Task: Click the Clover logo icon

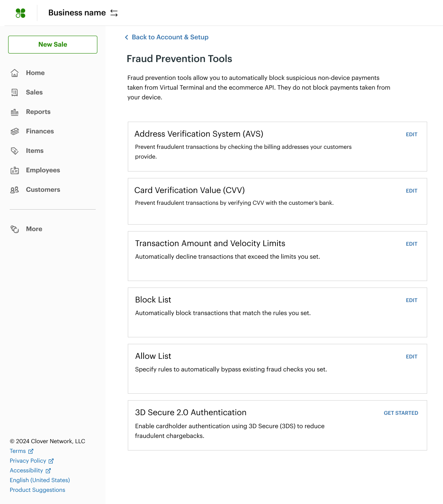Action: pos(20,13)
